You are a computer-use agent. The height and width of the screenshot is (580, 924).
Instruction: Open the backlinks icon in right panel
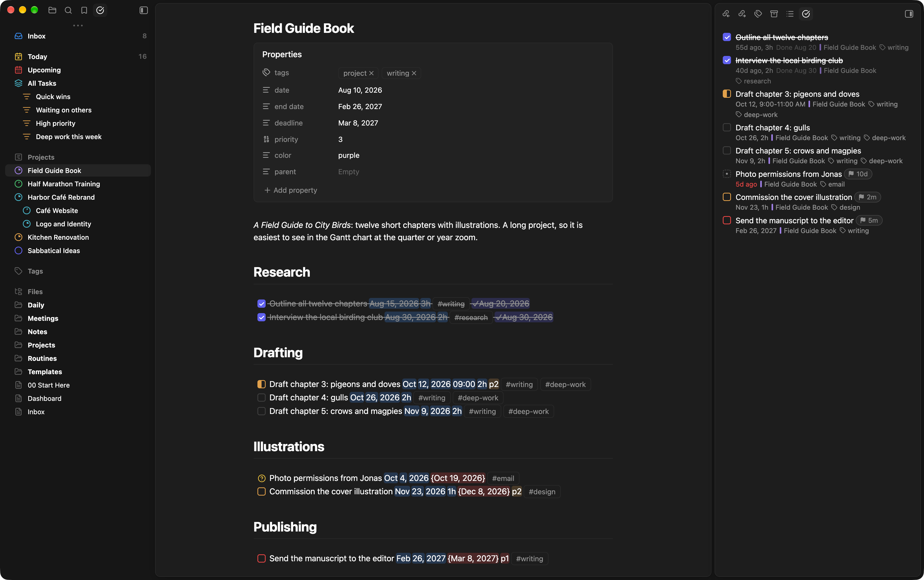pos(726,14)
